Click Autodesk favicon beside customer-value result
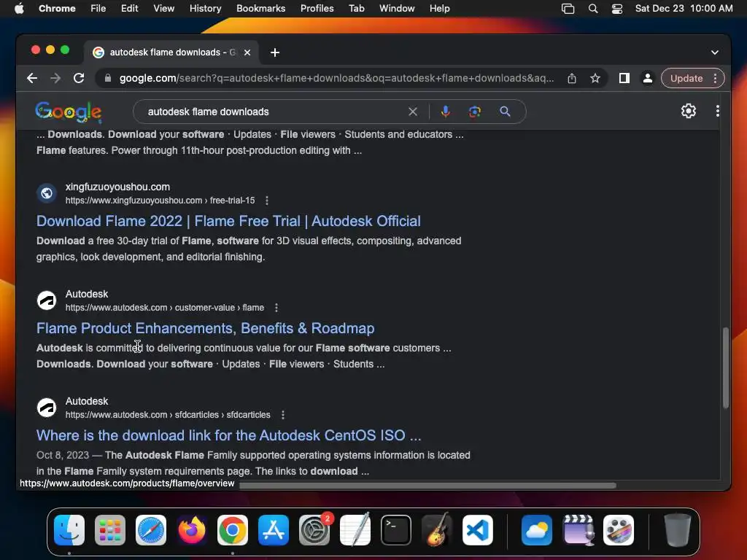 pyautogui.click(x=47, y=300)
